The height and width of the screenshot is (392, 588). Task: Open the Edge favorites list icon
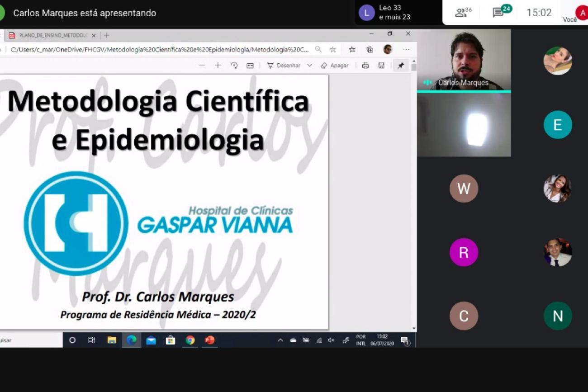click(x=352, y=49)
